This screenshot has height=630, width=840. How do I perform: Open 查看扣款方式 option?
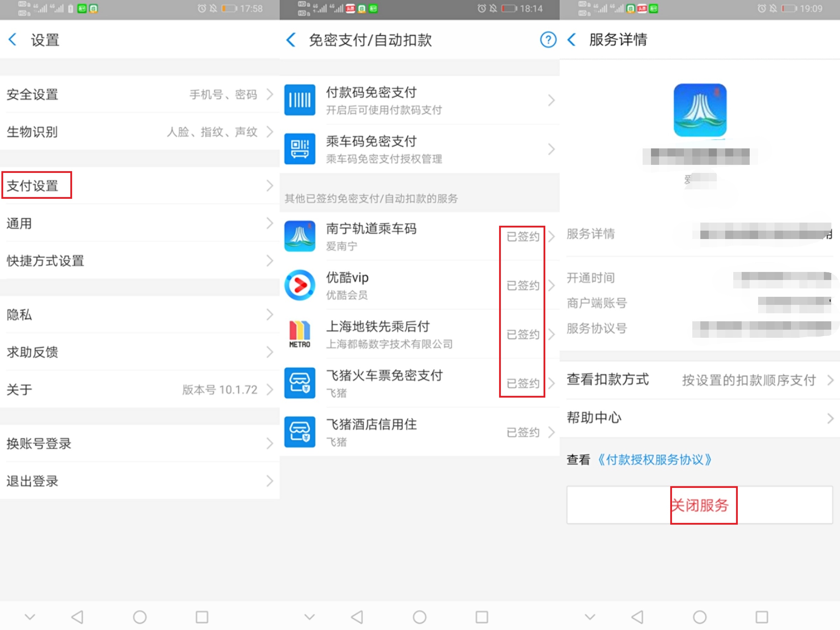[700, 380]
